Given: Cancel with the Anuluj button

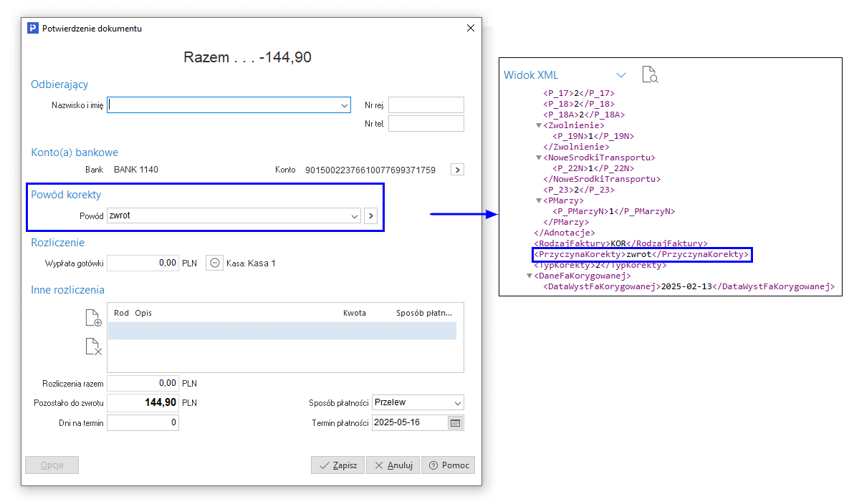Looking at the screenshot, I should [393, 465].
